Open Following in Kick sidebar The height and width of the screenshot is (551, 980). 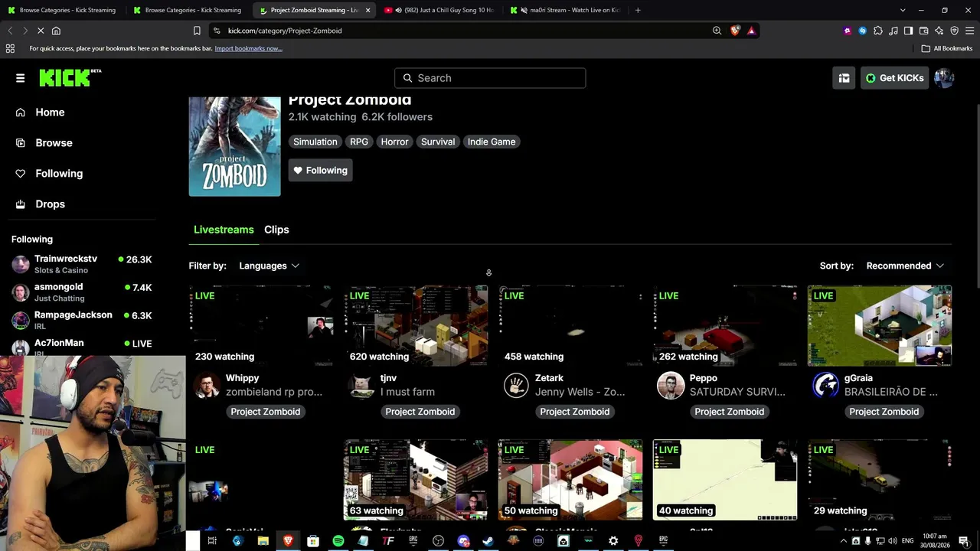pos(59,174)
